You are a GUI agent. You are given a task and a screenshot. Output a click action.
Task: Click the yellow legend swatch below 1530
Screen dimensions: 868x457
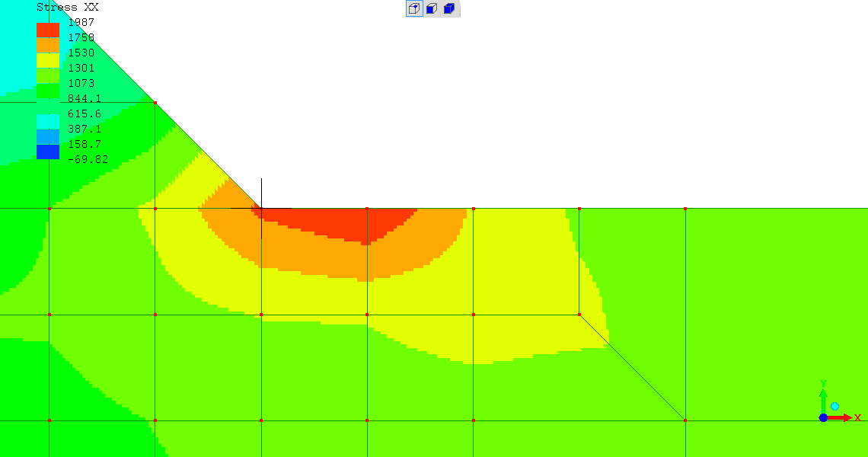pyautogui.click(x=47, y=61)
